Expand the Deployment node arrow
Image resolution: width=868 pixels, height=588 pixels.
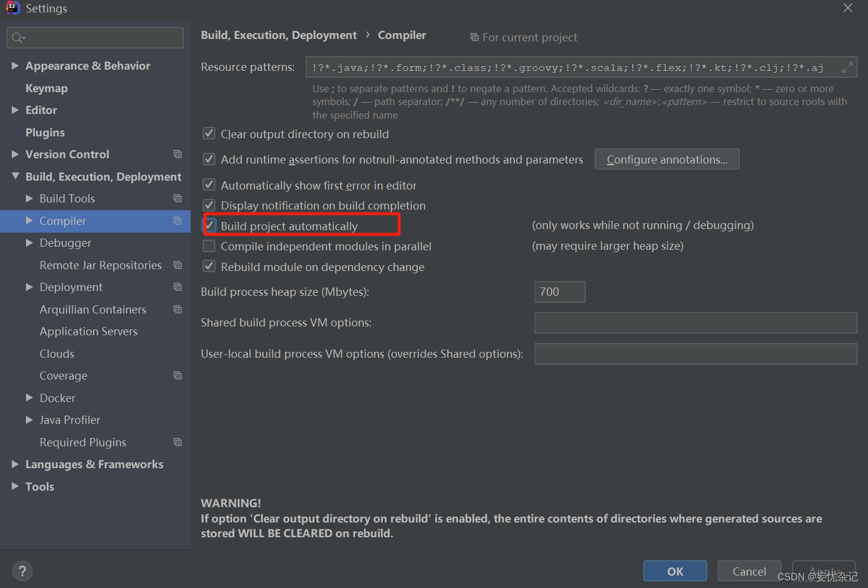(29, 287)
